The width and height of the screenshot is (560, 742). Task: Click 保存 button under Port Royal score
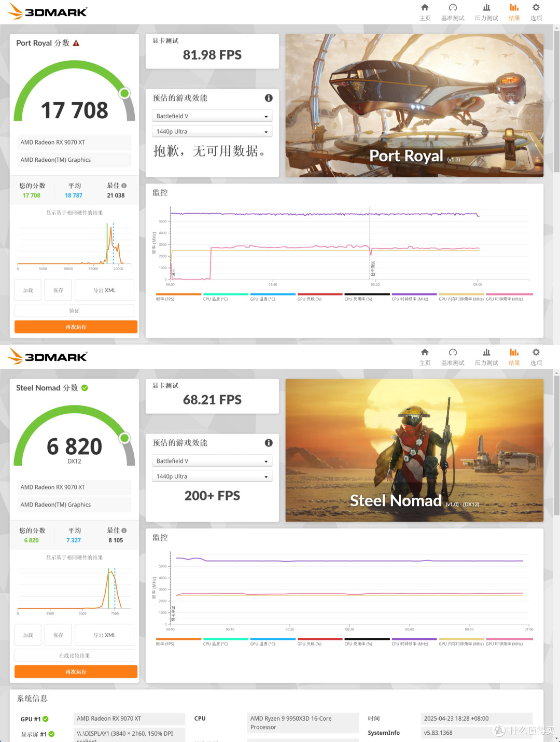tap(58, 290)
